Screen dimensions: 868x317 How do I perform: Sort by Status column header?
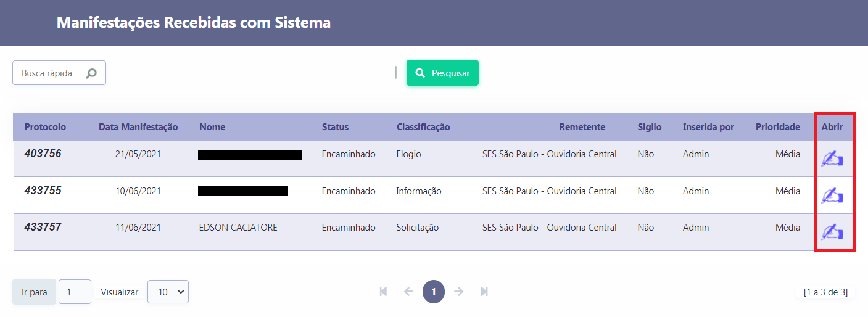point(335,127)
